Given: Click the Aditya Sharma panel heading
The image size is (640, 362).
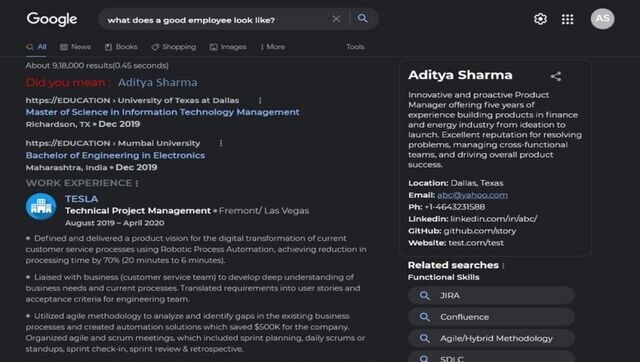Looking at the screenshot, I should pos(460,75).
